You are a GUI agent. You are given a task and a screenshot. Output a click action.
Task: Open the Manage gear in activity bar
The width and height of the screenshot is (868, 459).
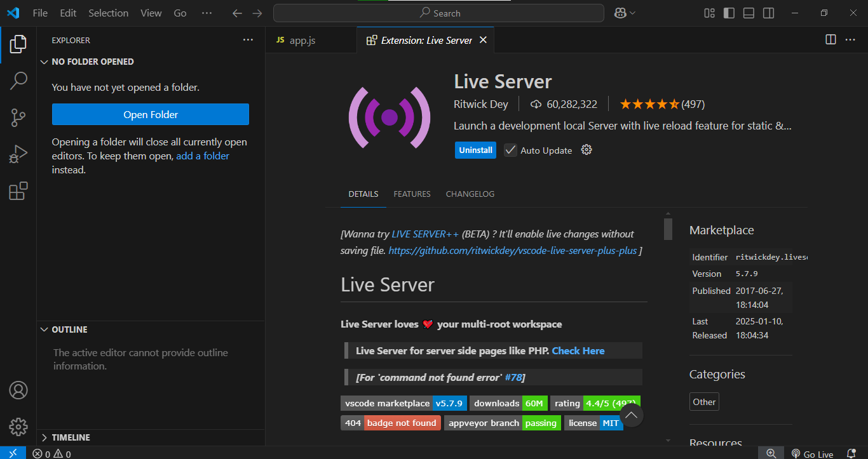(x=18, y=427)
